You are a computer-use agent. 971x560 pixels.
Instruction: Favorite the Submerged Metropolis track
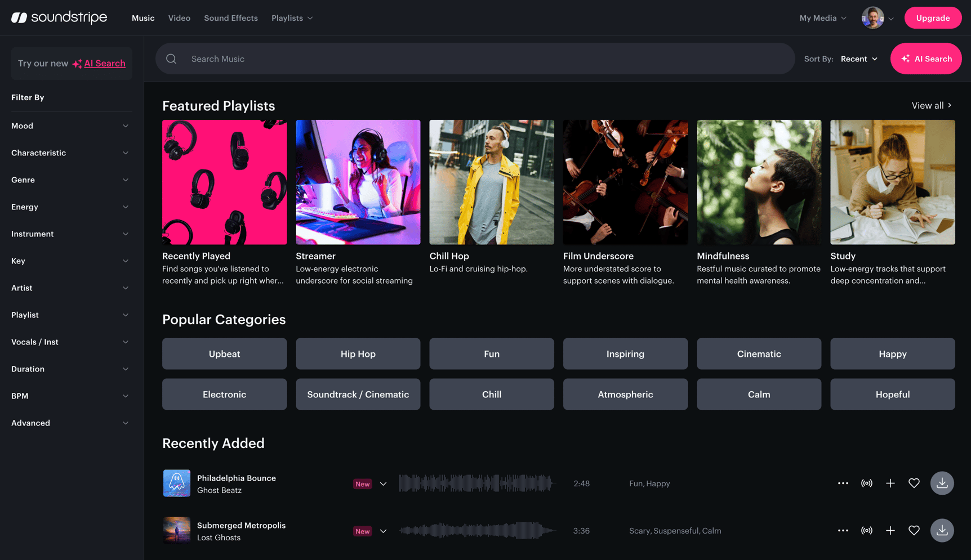914,530
